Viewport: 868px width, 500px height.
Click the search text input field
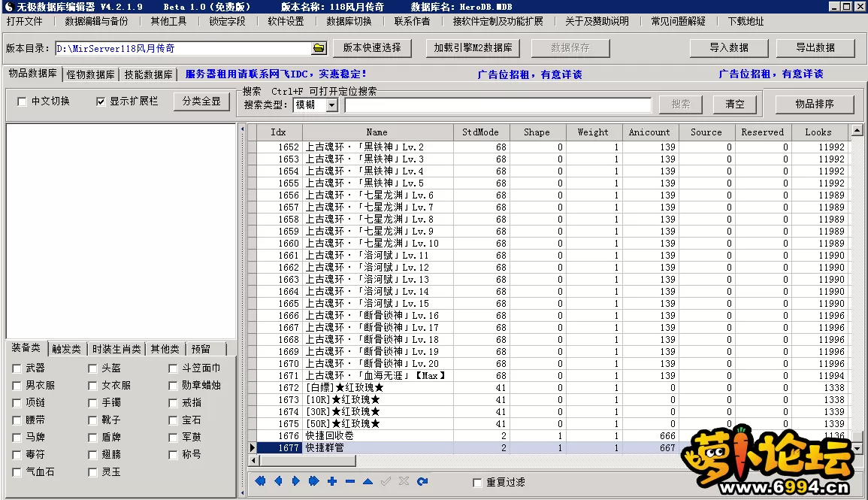498,105
